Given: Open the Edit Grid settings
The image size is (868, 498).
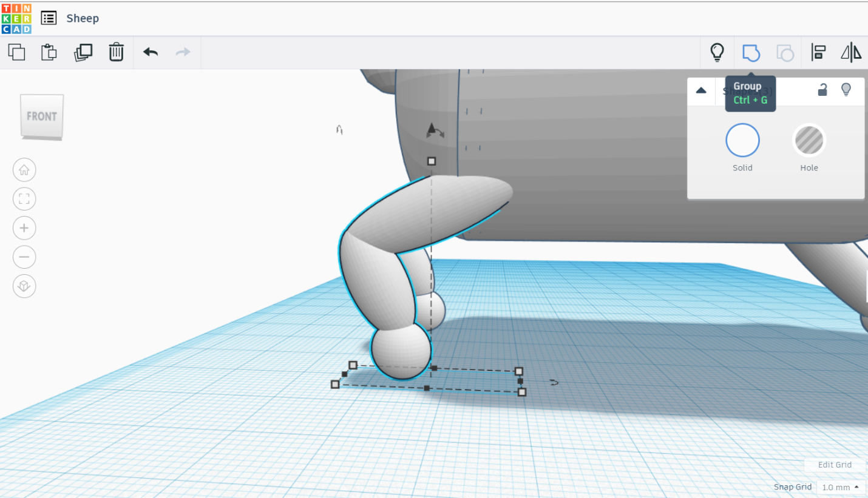Looking at the screenshot, I should tap(835, 465).
